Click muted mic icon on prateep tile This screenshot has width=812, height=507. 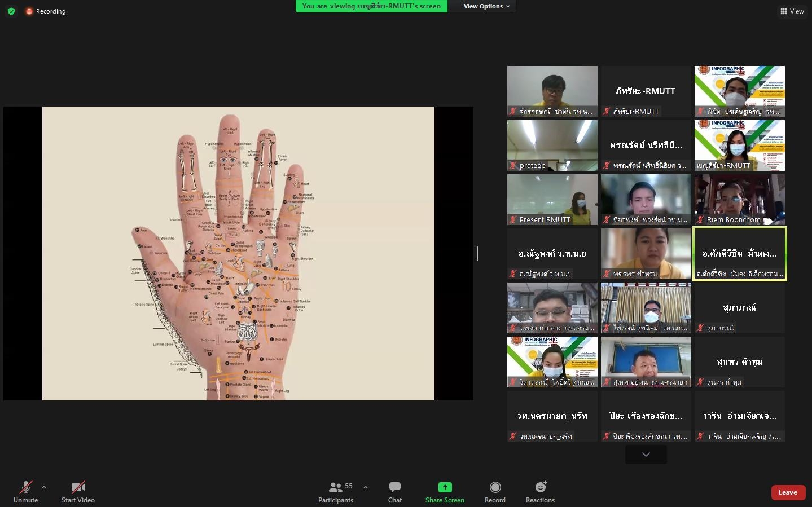[x=513, y=166]
